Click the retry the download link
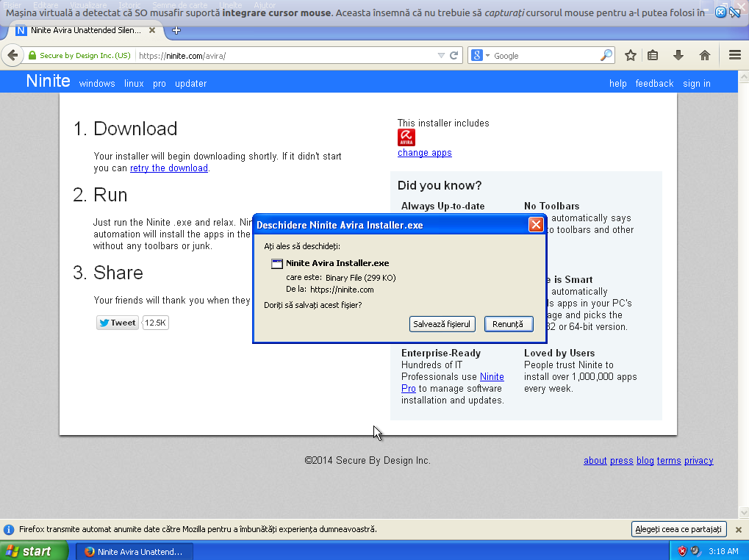749x560 pixels. (169, 168)
